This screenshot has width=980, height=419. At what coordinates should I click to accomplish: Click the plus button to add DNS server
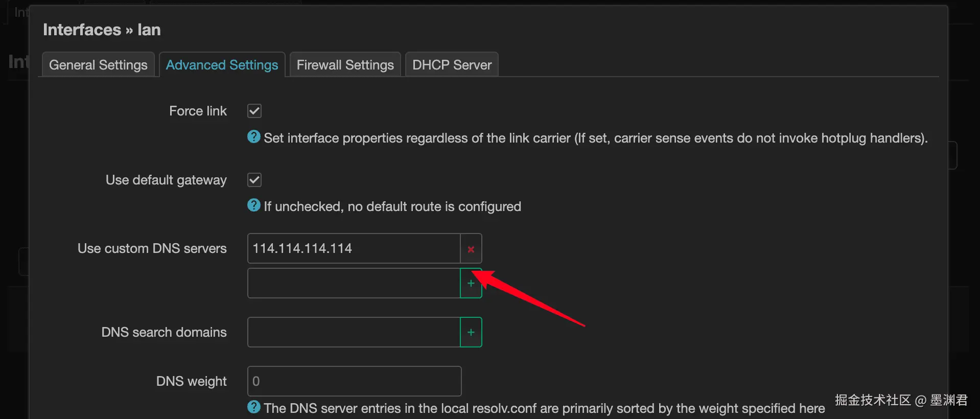tap(471, 284)
